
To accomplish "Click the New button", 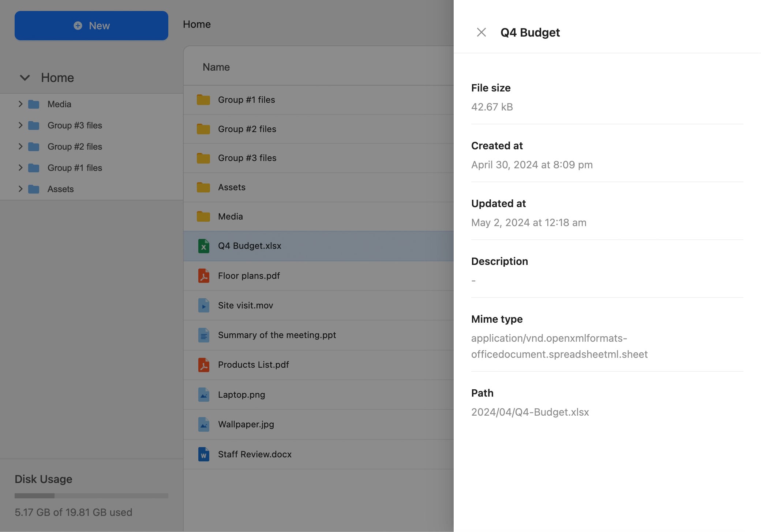I will coord(91,26).
